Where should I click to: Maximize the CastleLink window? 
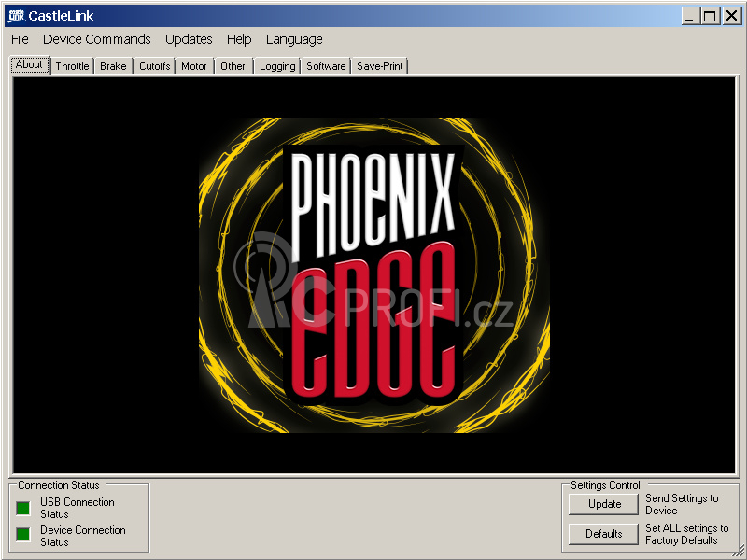[710, 16]
